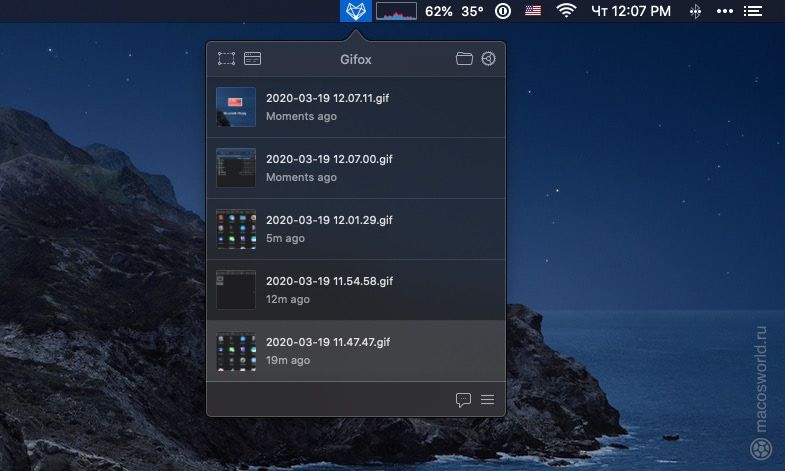Open the Gifox recordings folder
The height and width of the screenshot is (471, 785).
(464, 59)
